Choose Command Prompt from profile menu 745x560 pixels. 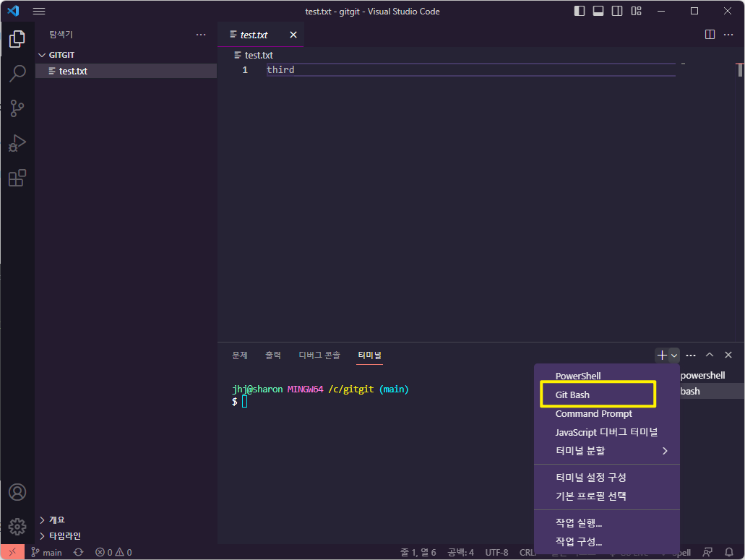[607, 414]
